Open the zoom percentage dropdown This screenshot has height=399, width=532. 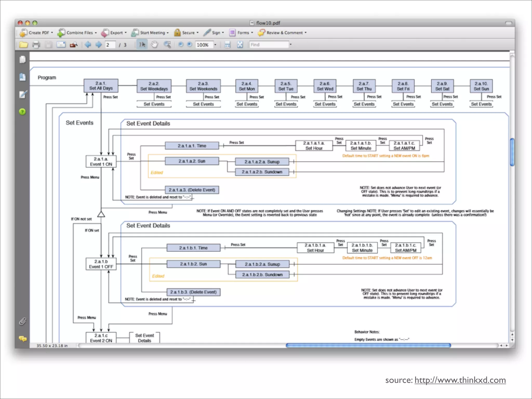click(215, 45)
